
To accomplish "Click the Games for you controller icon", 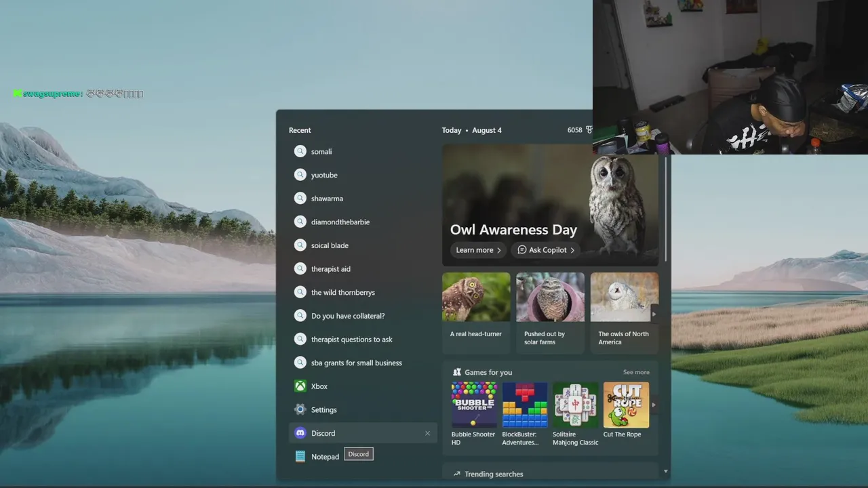I will [457, 372].
